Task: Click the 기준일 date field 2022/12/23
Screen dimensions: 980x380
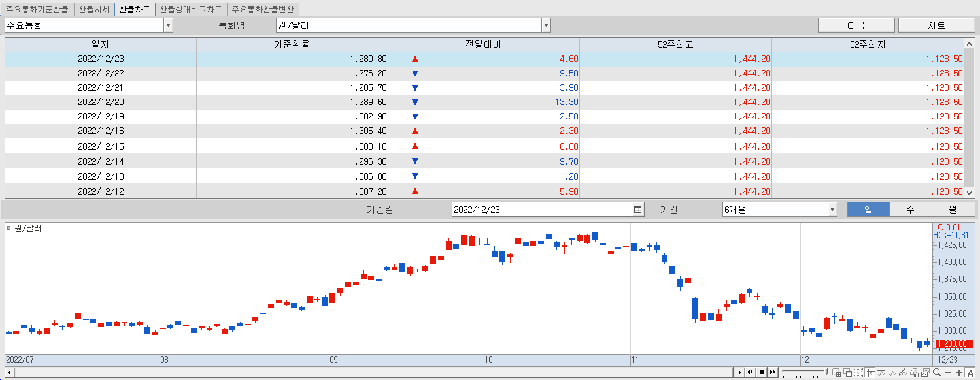Action: coord(542,210)
